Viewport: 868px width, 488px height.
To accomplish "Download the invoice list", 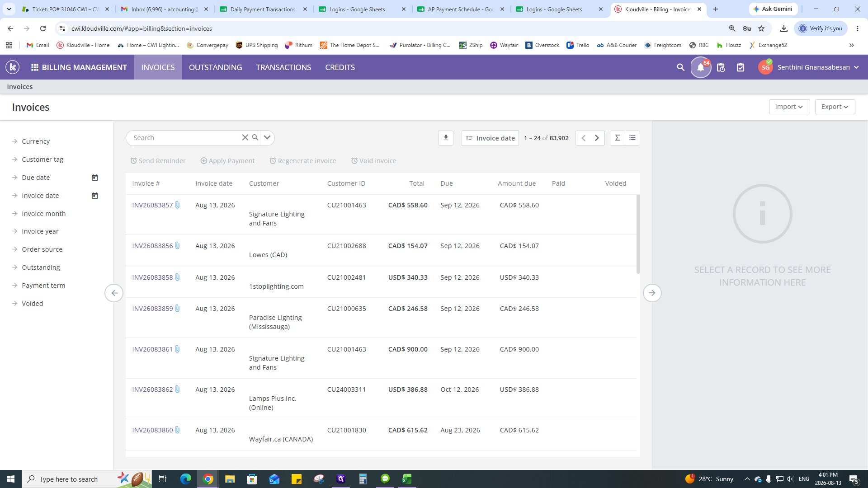I will [446, 138].
